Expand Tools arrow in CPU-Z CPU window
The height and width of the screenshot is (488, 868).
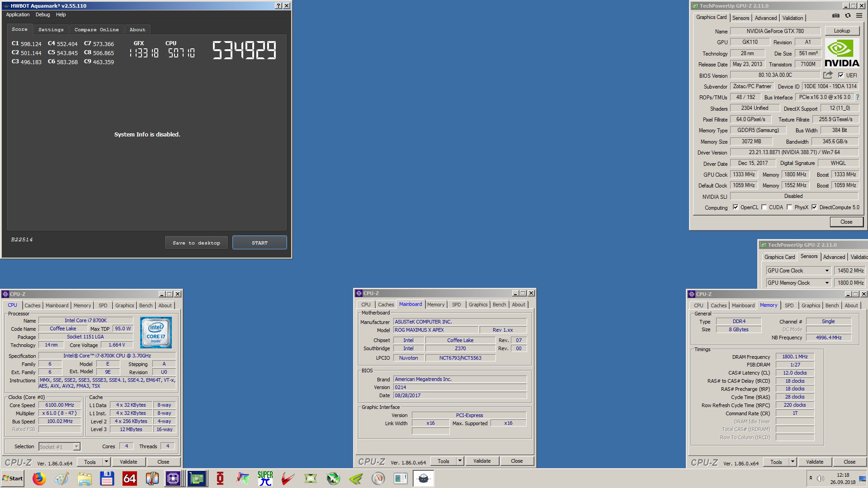[107, 462]
